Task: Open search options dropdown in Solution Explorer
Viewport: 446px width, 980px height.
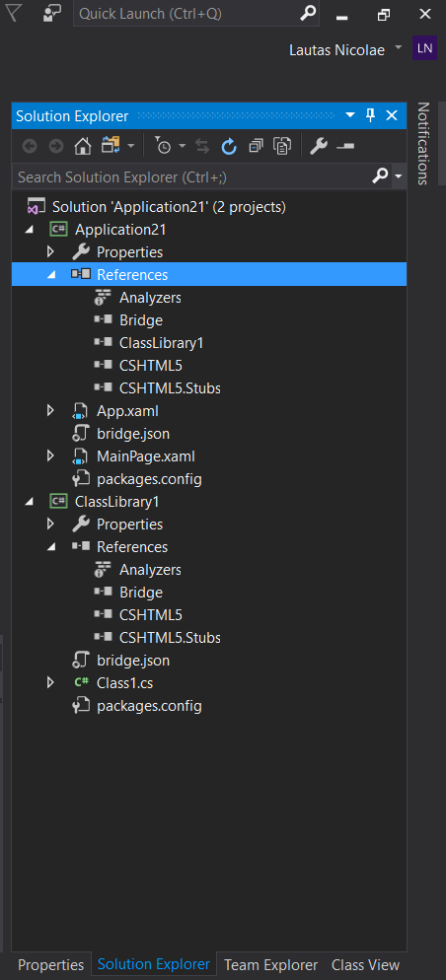Action: coord(399,177)
